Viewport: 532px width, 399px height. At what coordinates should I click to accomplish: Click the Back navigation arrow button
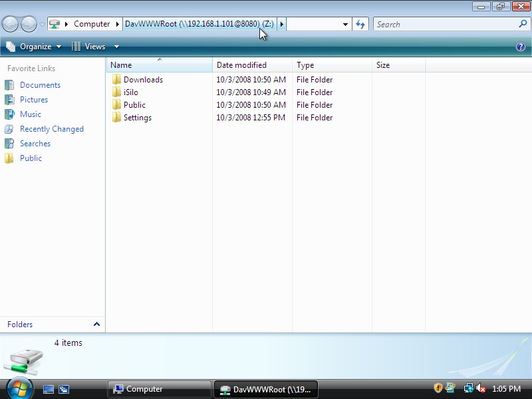click(x=10, y=25)
